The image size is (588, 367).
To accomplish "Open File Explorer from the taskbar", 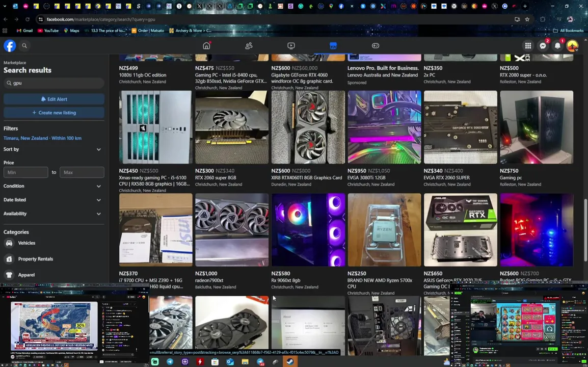I will click(245, 362).
